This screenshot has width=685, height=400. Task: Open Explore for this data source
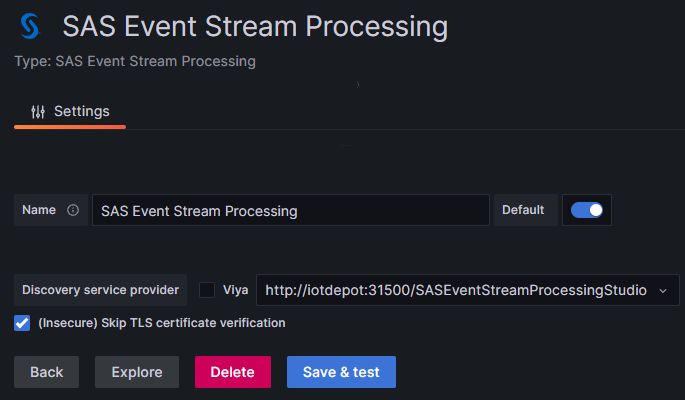tap(137, 372)
